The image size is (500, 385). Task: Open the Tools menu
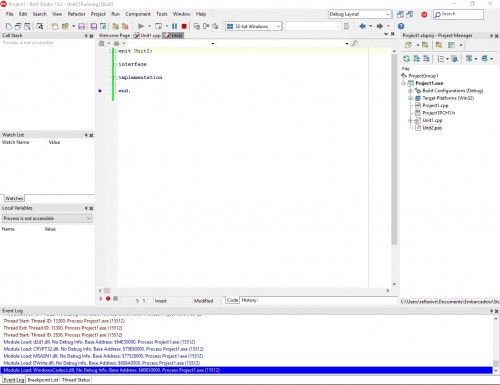(x=162, y=14)
